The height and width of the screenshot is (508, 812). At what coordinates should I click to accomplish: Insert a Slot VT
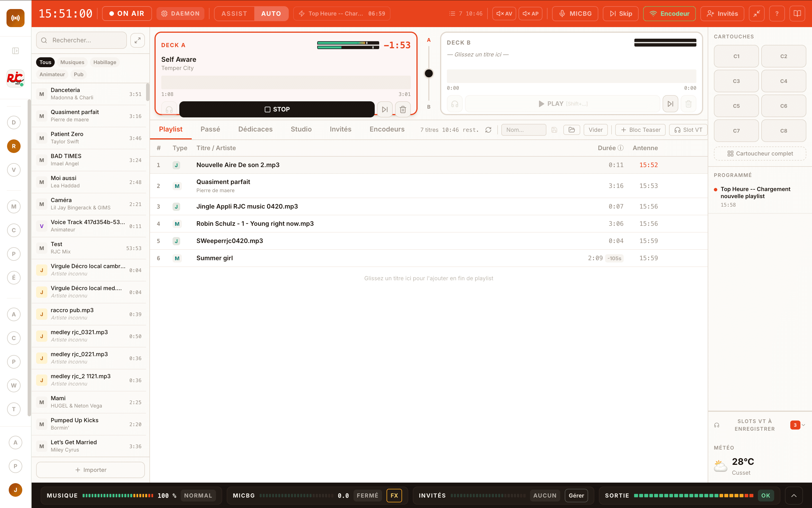coord(688,130)
